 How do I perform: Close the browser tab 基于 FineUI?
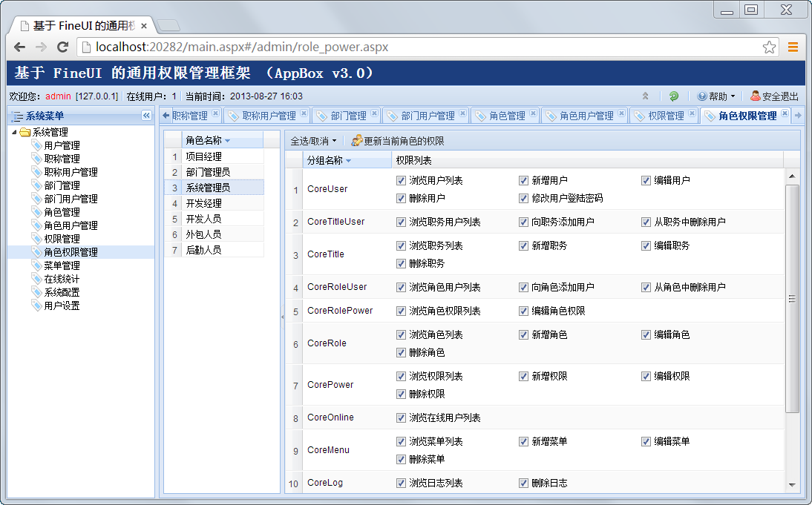click(144, 26)
